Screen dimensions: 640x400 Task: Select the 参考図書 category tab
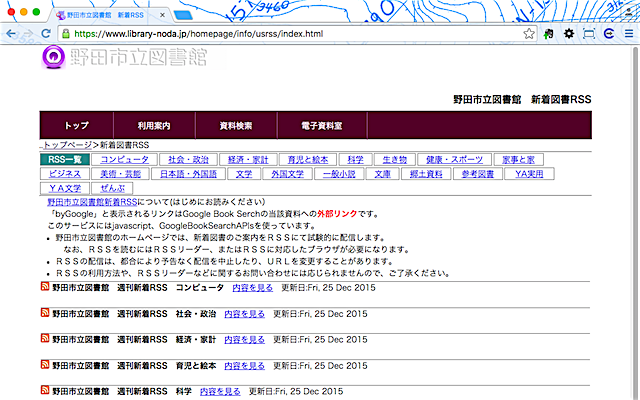coord(478,174)
